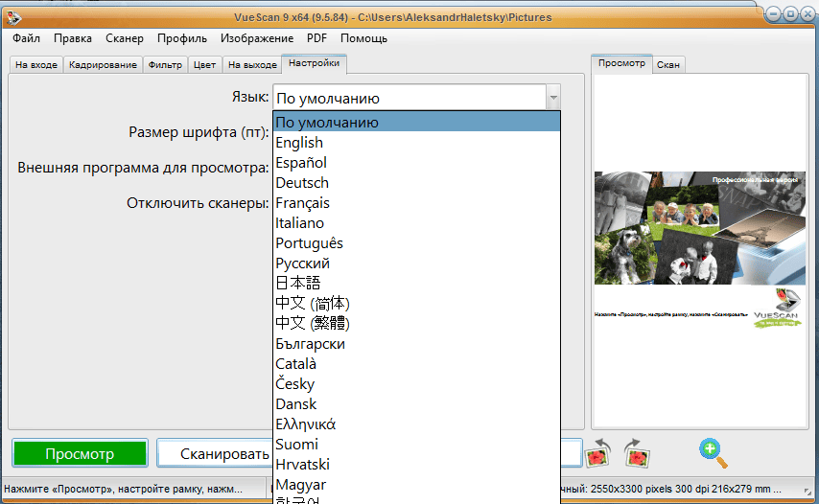
Task: Choose Français from the language list
Action: pos(302,203)
